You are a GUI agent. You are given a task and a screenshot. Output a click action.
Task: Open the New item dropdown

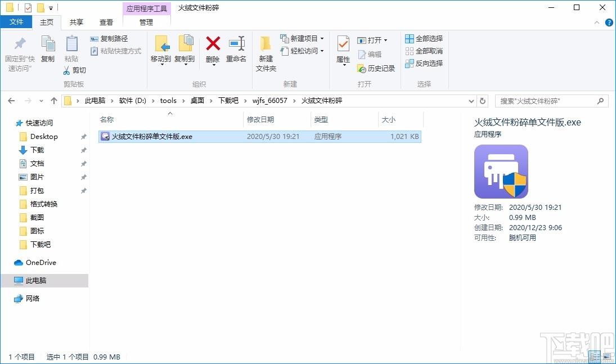click(302, 38)
